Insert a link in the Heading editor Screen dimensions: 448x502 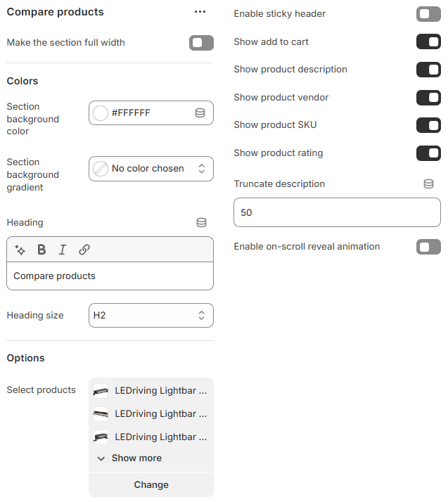coord(84,250)
